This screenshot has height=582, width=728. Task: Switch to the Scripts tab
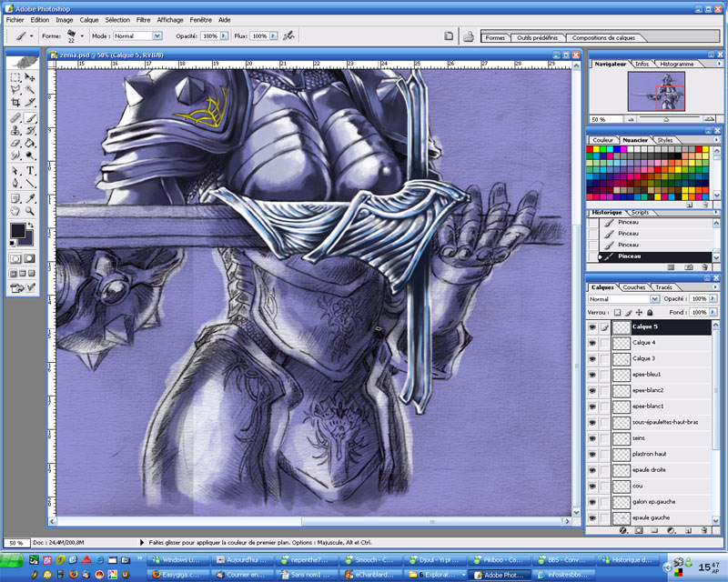click(x=640, y=213)
